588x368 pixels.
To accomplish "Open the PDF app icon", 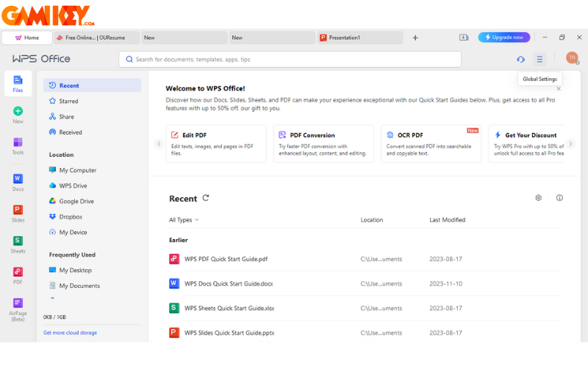I will tap(18, 272).
